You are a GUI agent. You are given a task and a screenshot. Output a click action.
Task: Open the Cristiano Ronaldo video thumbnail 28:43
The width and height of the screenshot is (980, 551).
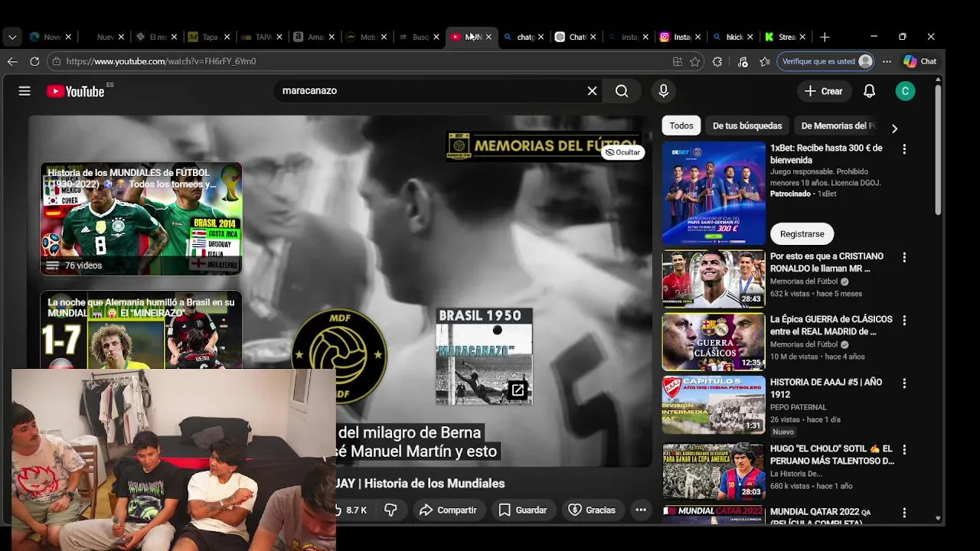[x=714, y=279]
